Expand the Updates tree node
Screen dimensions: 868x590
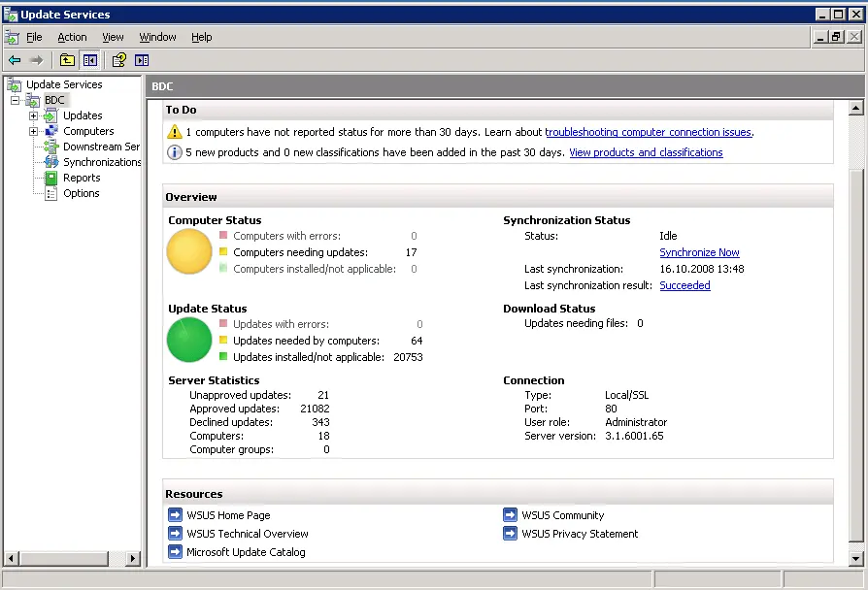click(x=33, y=115)
